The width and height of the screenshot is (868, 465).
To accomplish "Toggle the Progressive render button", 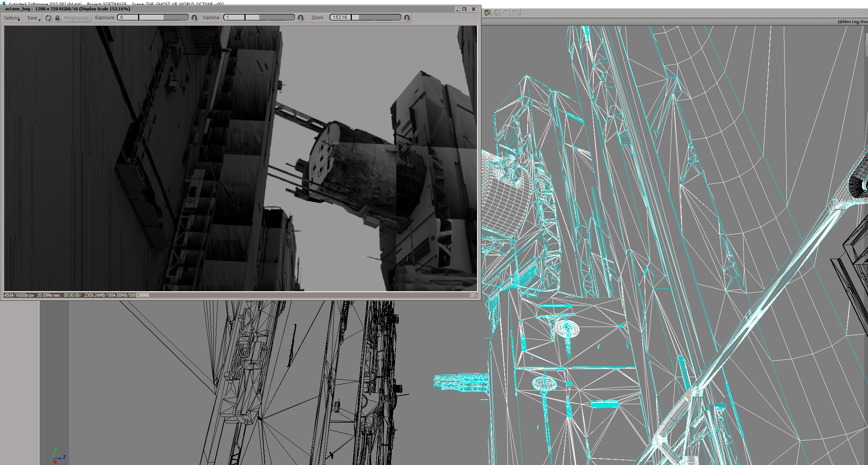I will click(x=76, y=18).
